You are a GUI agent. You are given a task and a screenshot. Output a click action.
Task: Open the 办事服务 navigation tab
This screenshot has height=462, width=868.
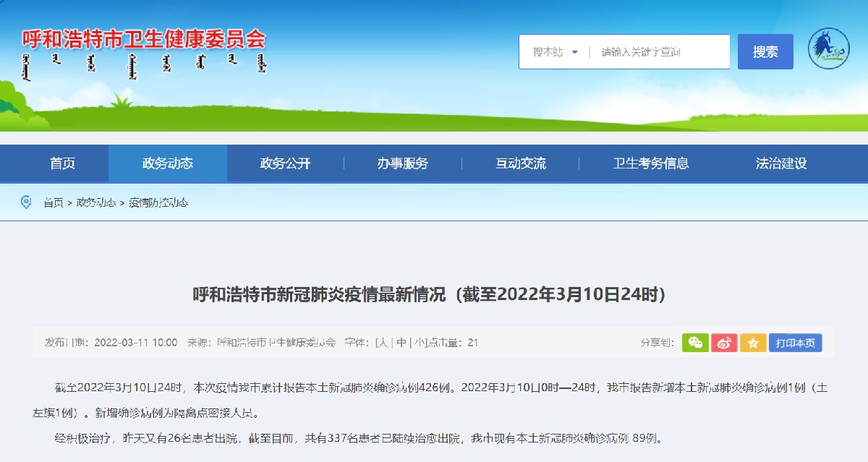(x=402, y=163)
